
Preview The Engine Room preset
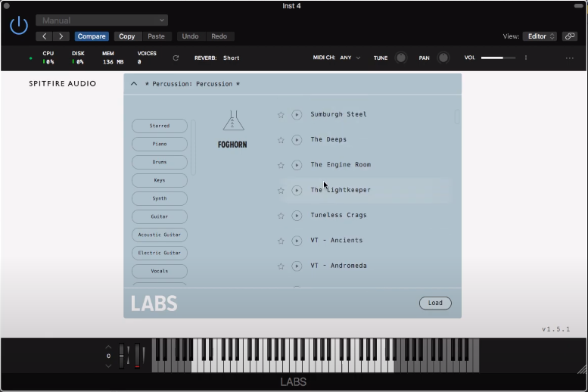(297, 165)
